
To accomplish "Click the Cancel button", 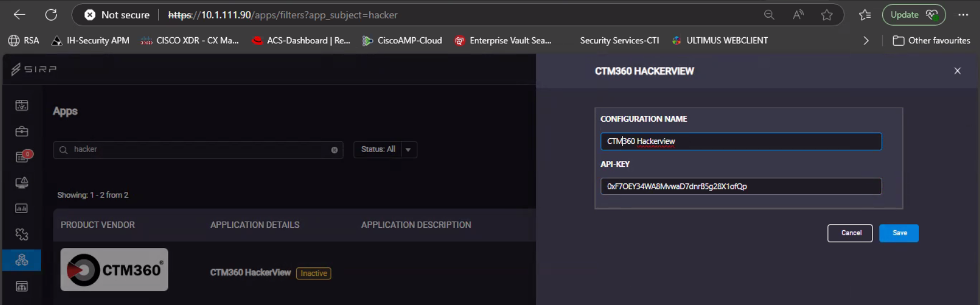I will [x=850, y=233].
